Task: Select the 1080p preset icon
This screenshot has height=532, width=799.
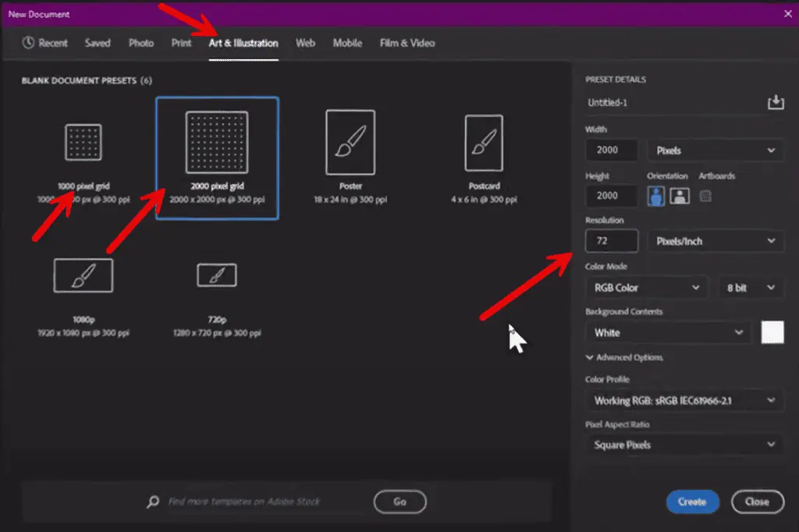Action: click(x=83, y=275)
